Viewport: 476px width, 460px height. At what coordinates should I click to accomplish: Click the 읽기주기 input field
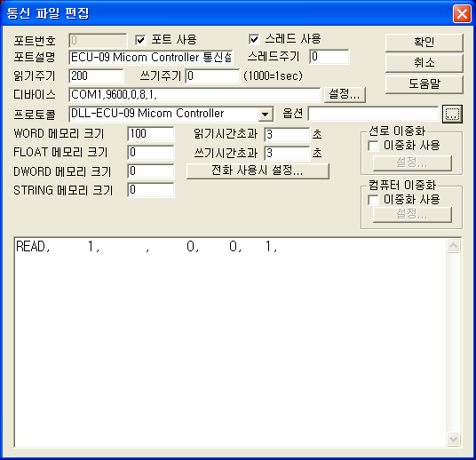coord(96,75)
